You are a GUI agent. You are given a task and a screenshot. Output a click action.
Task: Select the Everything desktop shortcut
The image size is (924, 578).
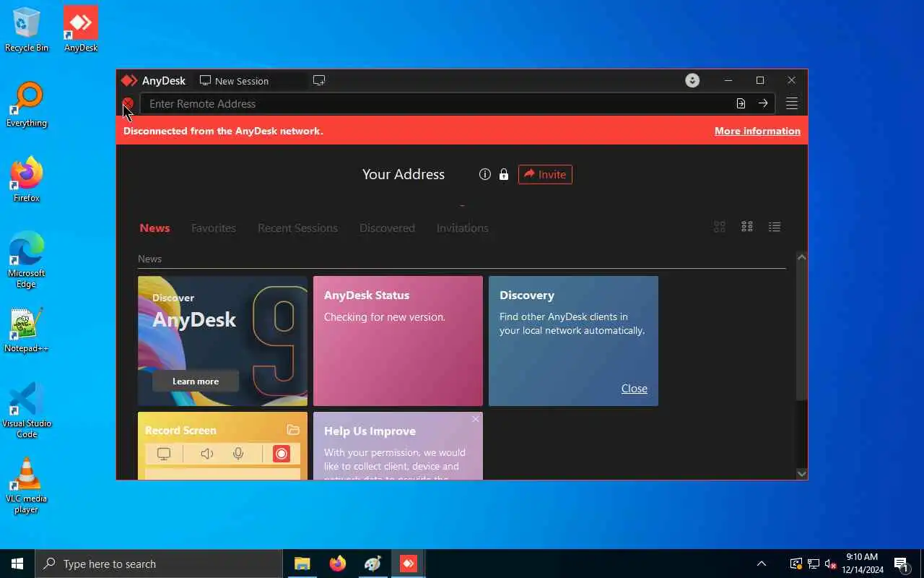[27, 105]
